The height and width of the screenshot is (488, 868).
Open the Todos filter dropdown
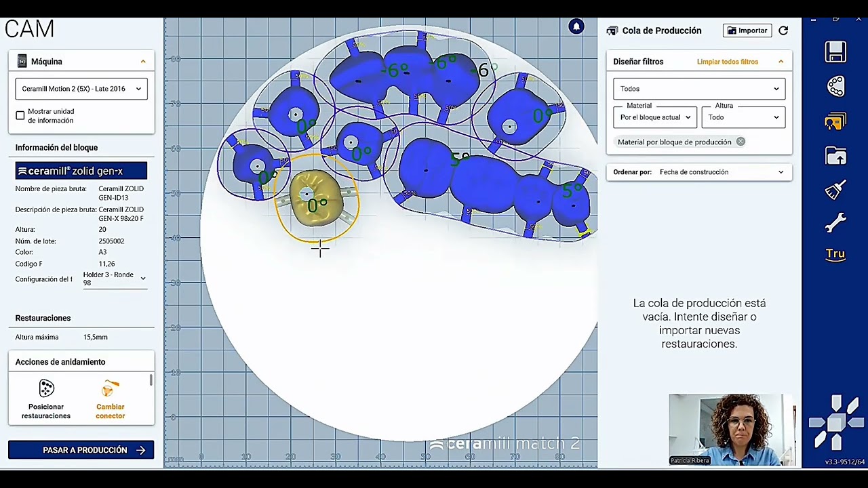[x=699, y=89]
